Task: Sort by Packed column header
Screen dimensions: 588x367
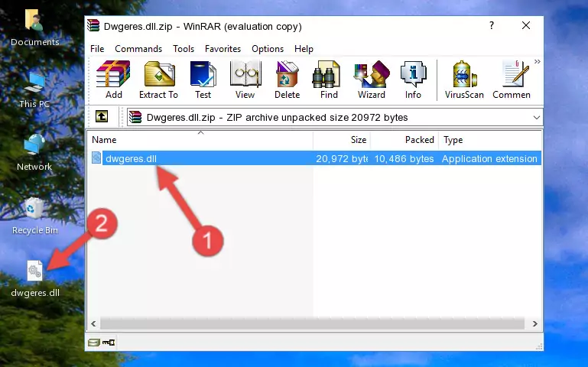Action: click(404, 140)
